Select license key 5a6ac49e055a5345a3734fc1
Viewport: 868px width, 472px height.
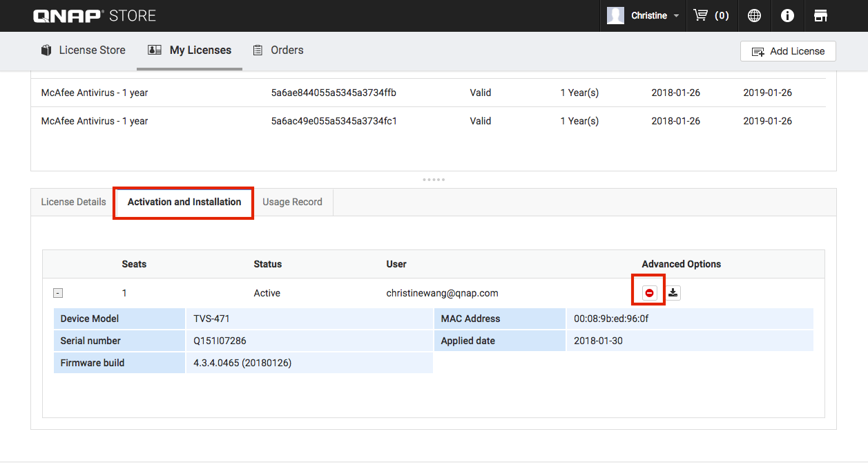334,121
